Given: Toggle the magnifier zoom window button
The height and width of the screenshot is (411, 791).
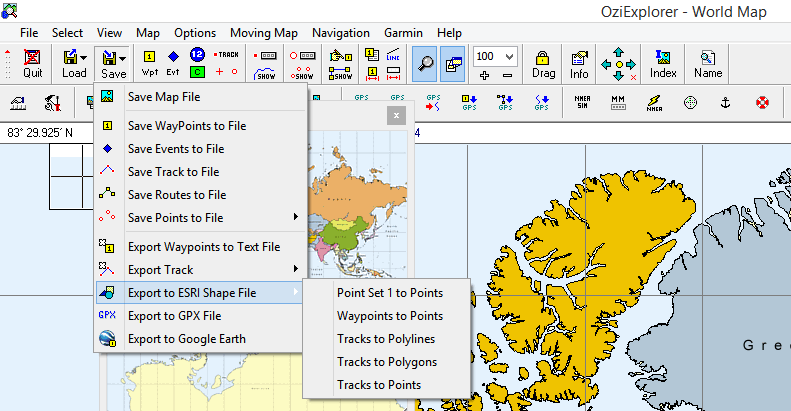Looking at the screenshot, I should (425, 64).
